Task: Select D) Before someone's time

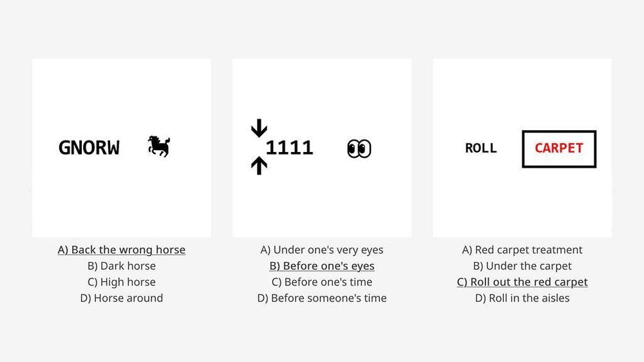Action: (322, 298)
